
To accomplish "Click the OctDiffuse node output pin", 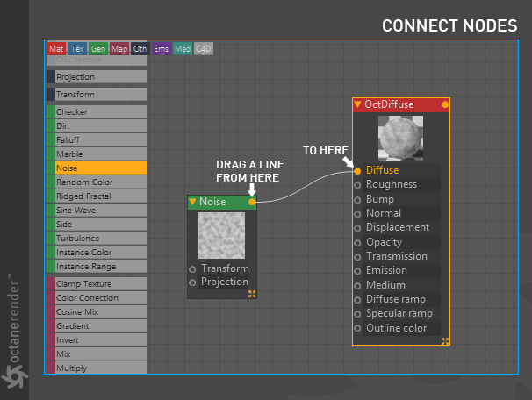I will pyautogui.click(x=445, y=104).
